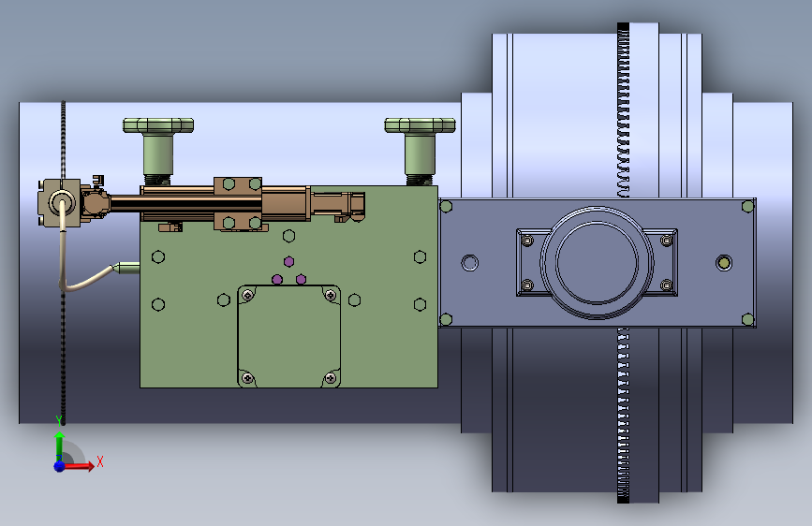The width and height of the screenshot is (812, 526).
Task: Pick the large circular flange on the gray plate
Action: 598,262
